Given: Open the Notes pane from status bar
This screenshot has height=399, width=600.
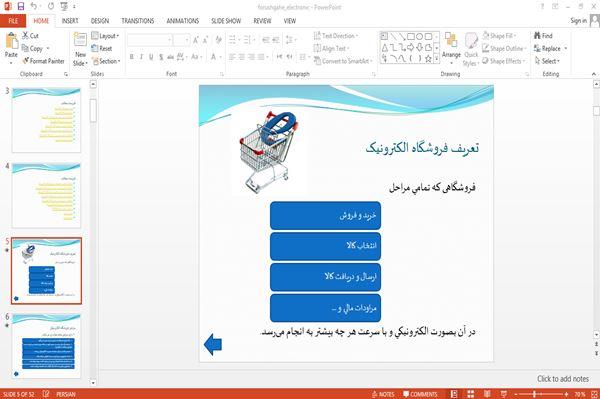Looking at the screenshot, I should (383, 394).
